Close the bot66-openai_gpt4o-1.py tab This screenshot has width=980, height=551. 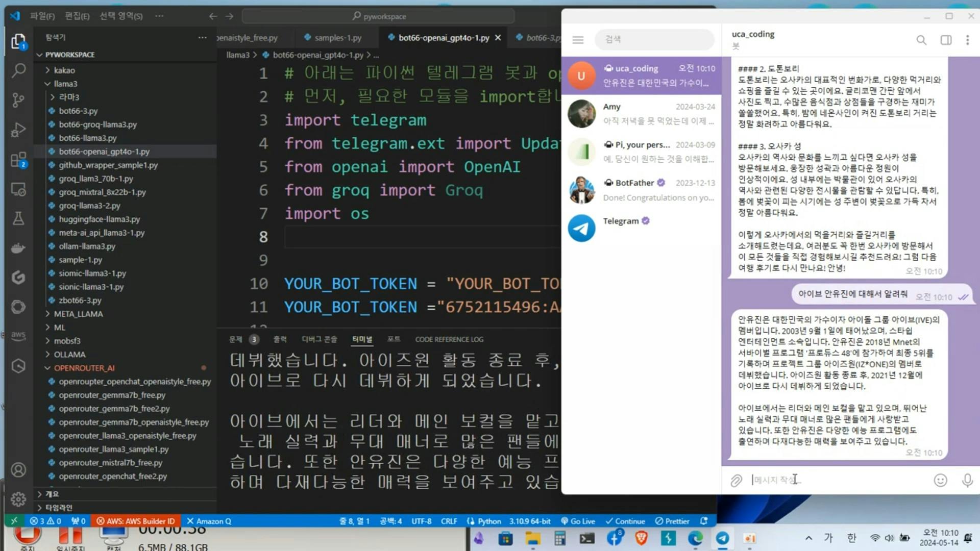pos(498,38)
